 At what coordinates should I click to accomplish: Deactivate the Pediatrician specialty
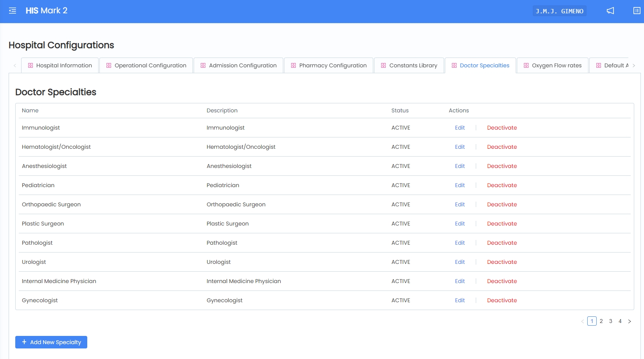(502, 186)
